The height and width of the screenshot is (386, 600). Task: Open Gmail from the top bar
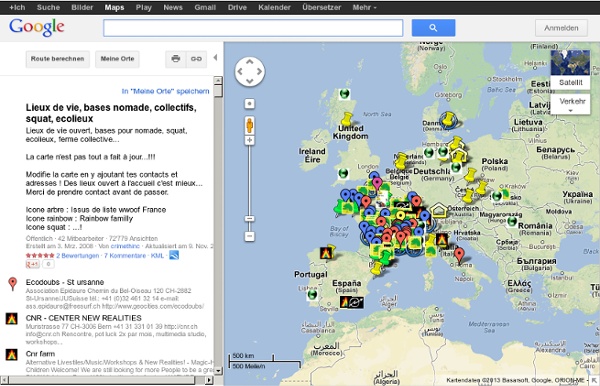click(x=205, y=7)
